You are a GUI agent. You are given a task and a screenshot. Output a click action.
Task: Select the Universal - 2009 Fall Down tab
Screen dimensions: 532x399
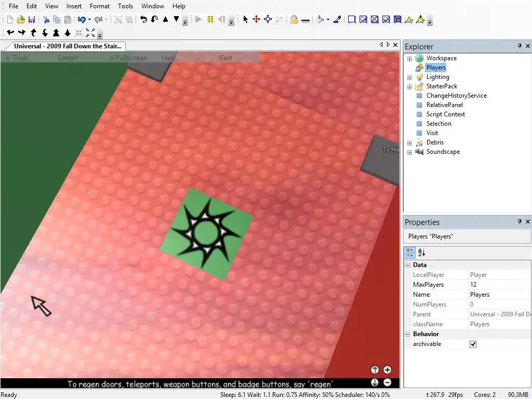[x=68, y=46]
